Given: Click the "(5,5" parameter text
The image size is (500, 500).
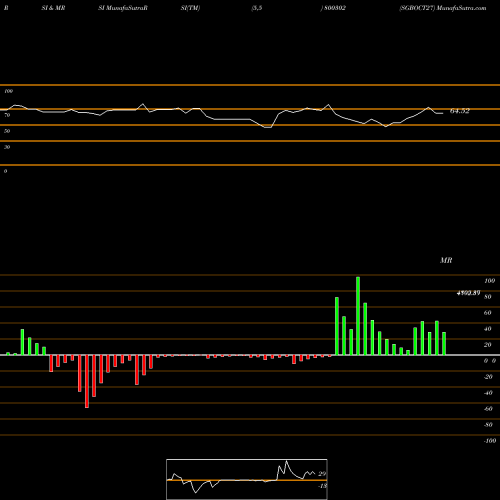Looking at the screenshot, I should point(257,8).
